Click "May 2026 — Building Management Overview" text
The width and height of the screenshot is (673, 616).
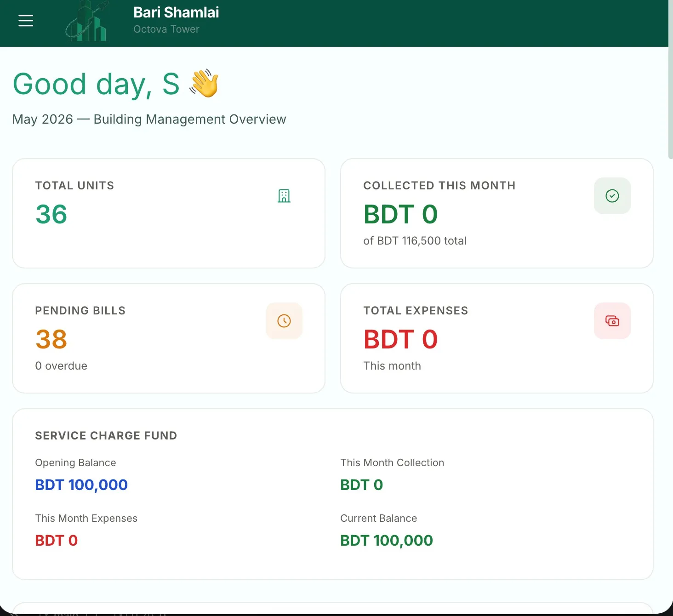pyautogui.click(x=149, y=119)
